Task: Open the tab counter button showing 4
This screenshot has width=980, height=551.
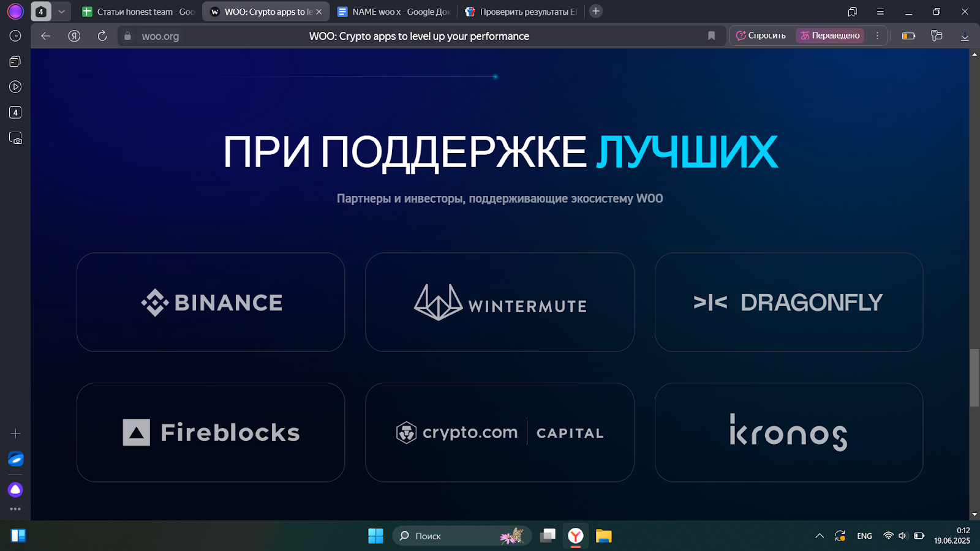Action: point(41,12)
